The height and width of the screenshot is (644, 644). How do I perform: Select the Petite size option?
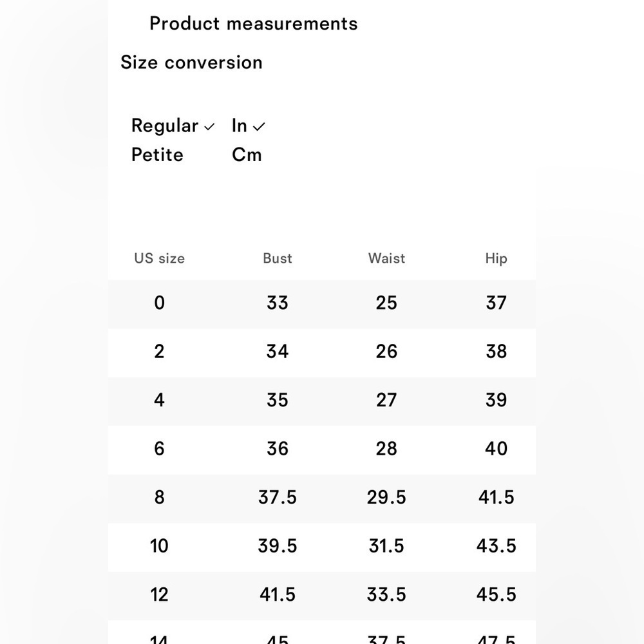pos(157,155)
